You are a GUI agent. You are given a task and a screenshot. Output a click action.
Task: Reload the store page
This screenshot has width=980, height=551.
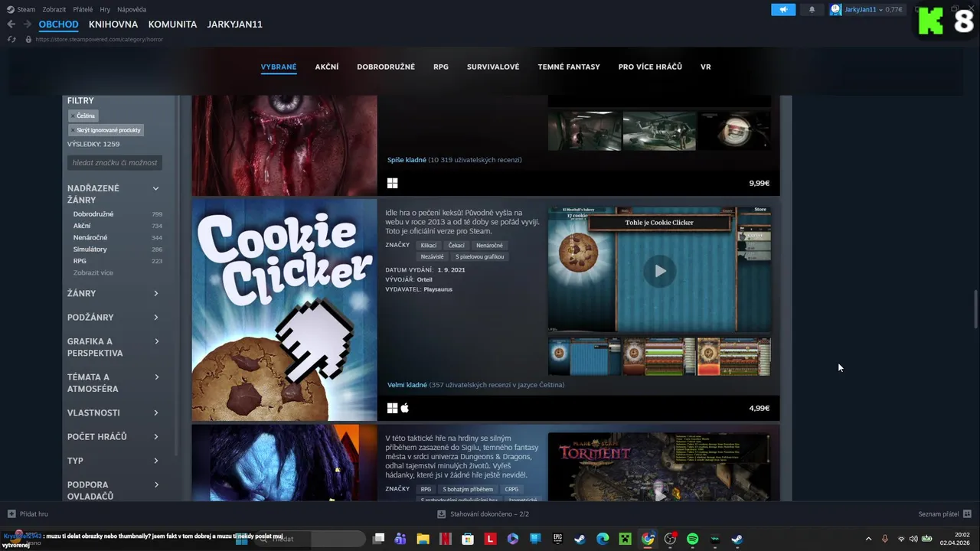tap(11, 39)
